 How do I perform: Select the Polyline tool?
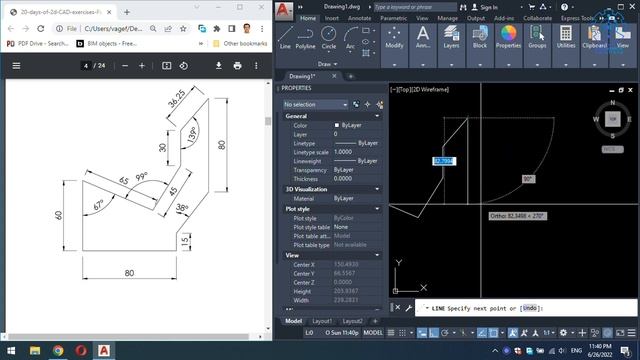(305, 38)
